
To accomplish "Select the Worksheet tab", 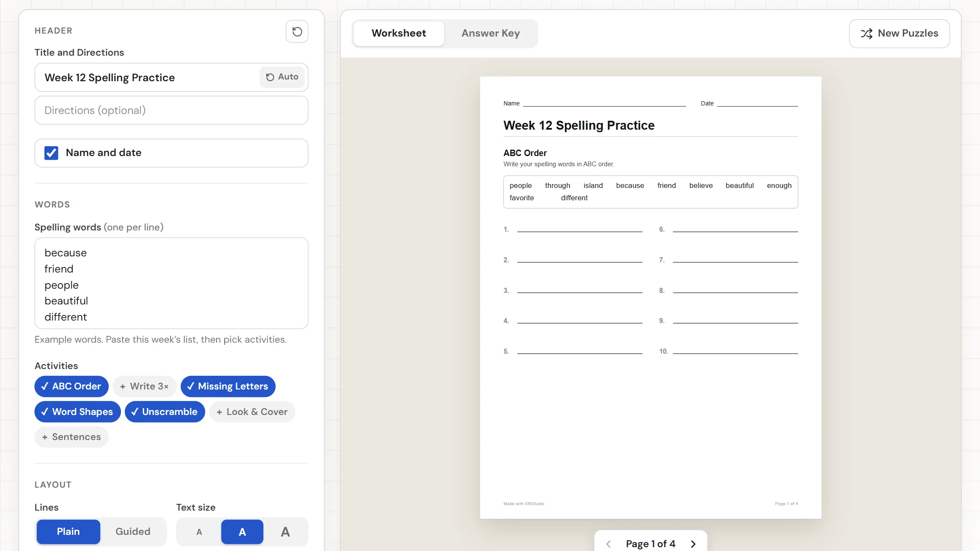I will coord(399,33).
